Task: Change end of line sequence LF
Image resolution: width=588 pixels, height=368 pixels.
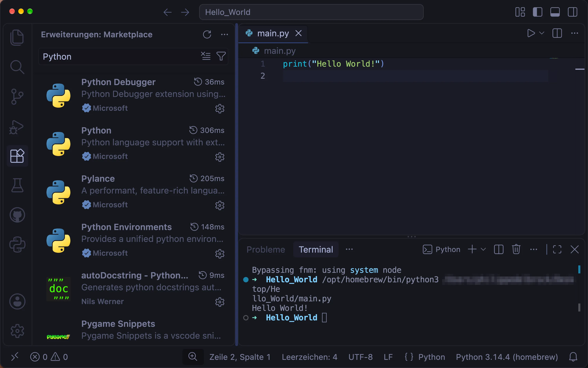Action: (388, 357)
